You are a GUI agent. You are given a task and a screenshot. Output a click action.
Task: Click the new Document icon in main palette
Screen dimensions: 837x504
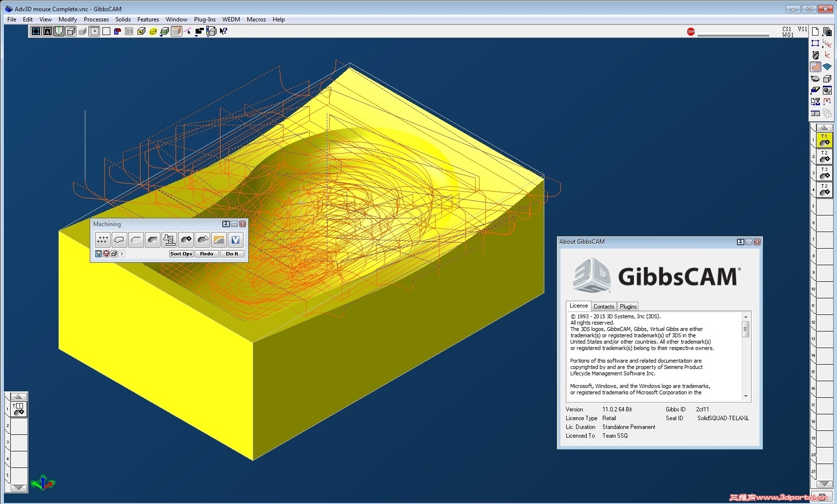[816, 32]
